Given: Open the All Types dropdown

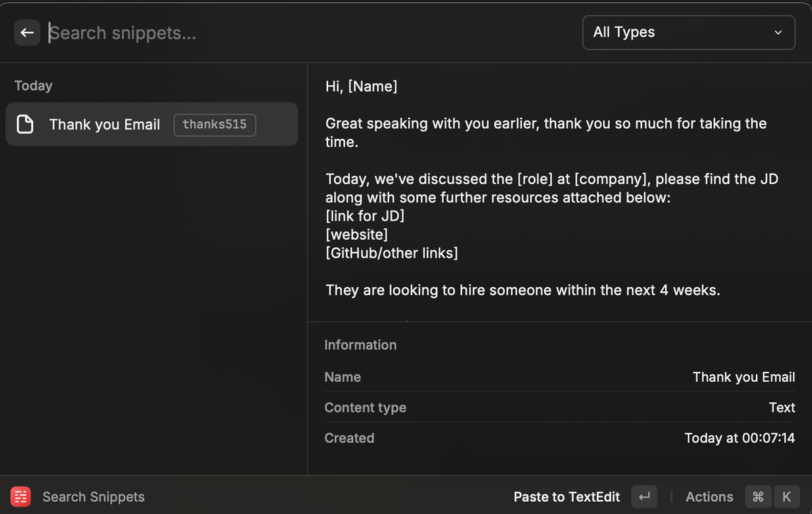Looking at the screenshot, I should coord(689,33).
